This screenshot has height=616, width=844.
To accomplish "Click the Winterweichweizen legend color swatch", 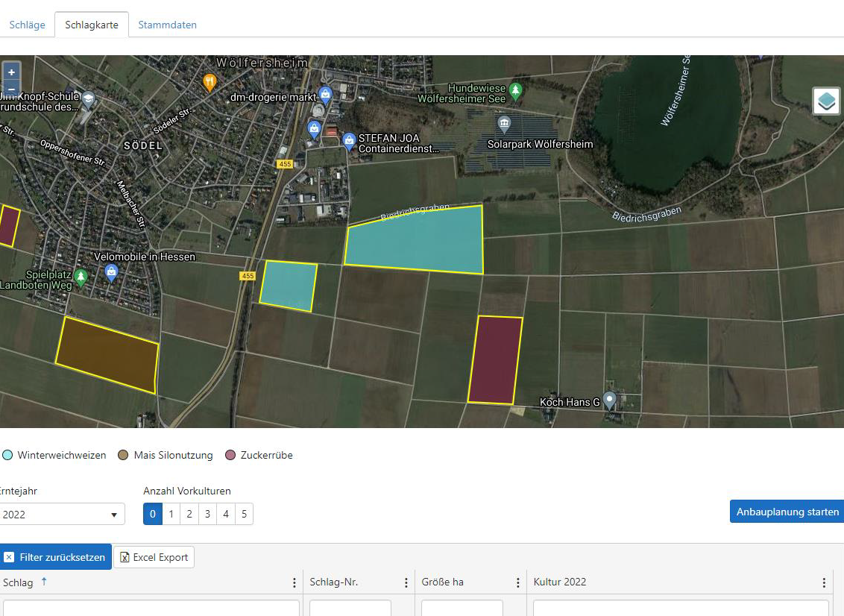I will (7, 455).
